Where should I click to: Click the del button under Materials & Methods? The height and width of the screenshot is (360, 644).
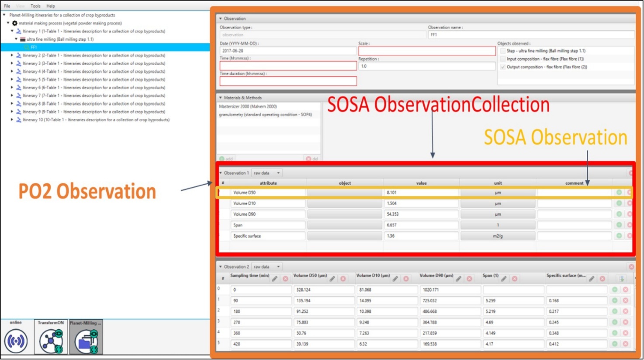pos(312,159)
